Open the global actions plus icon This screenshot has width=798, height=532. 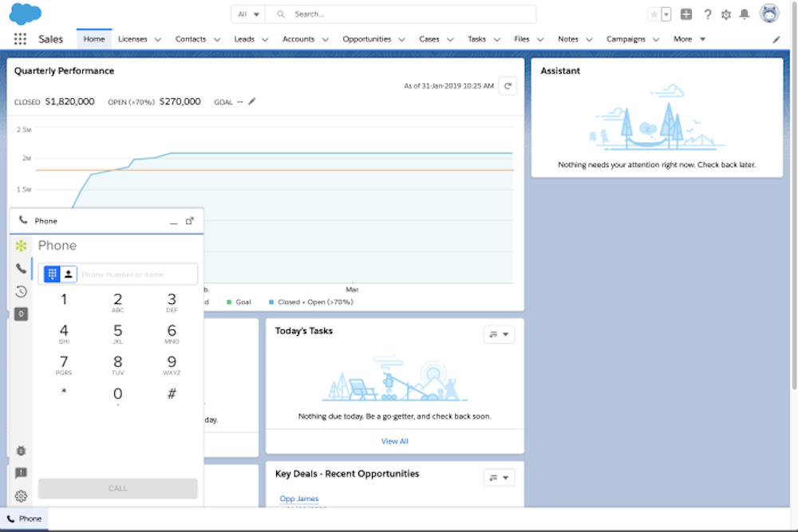point(686,14)
